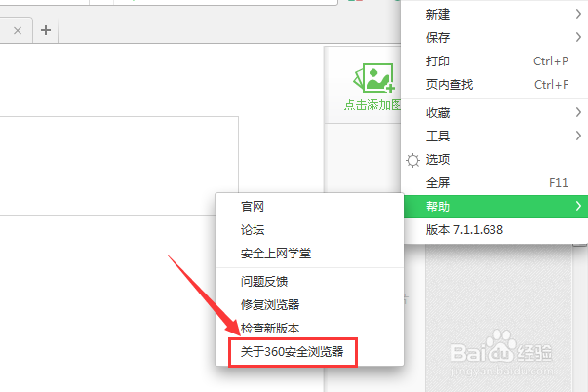Select 修复浏览器 option

[x=309, y=304]
